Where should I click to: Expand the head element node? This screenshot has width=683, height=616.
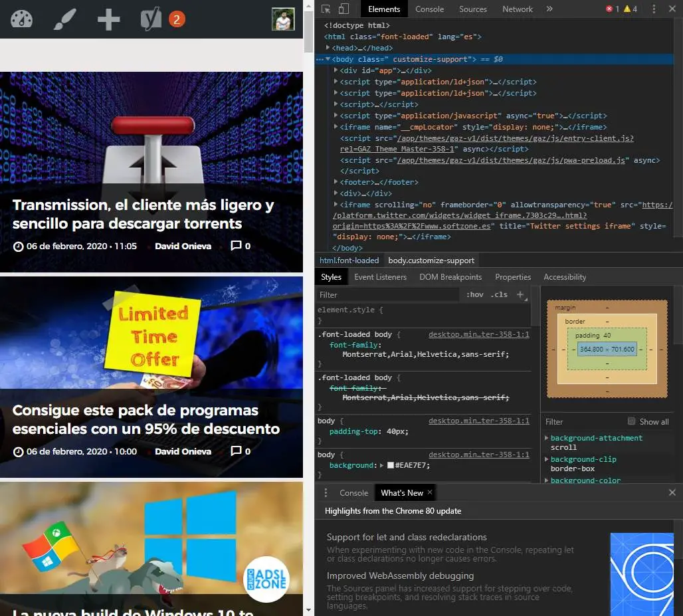pos(328,47)
